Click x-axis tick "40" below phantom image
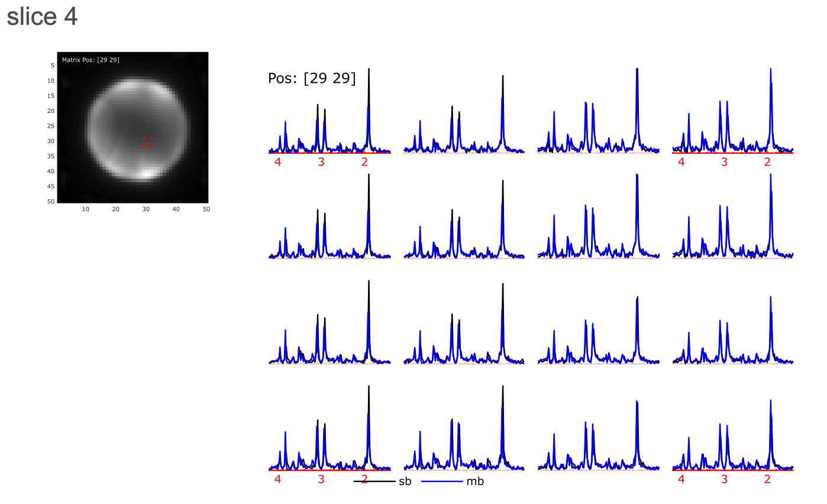This screenshot has height=504, width=827. click(x=176, y=209)
